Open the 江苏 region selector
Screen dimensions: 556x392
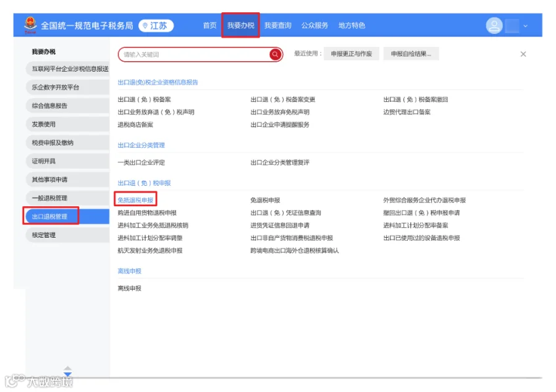click(156, 25)
